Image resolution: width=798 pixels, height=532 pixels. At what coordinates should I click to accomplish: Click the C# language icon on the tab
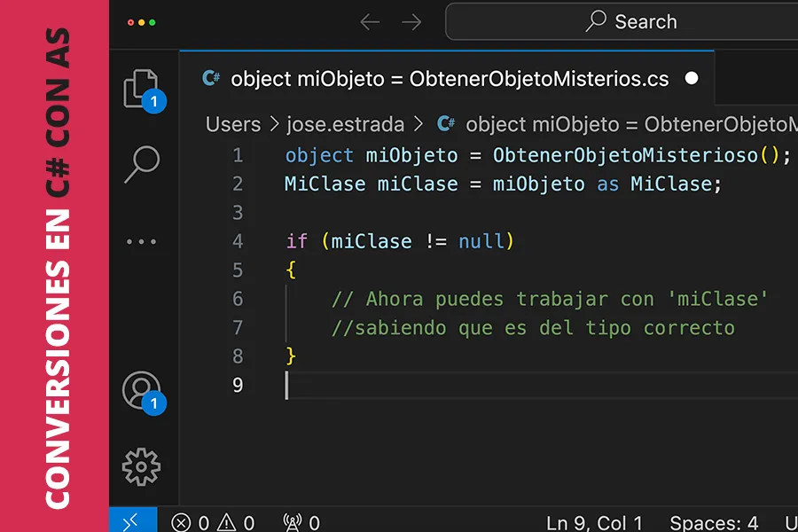pyautogui.click(x=209, y=78)
